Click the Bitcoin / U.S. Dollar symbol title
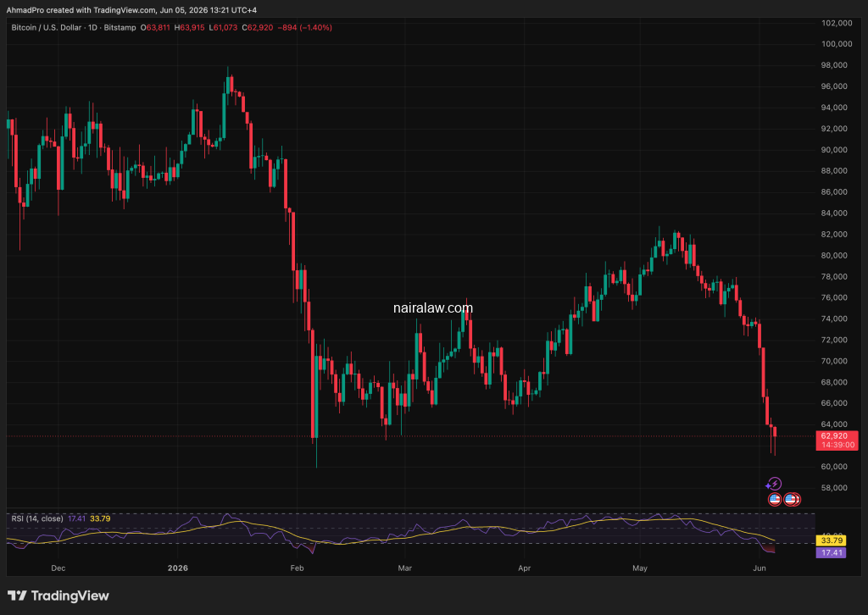The image size is (868, 615). 46,28
